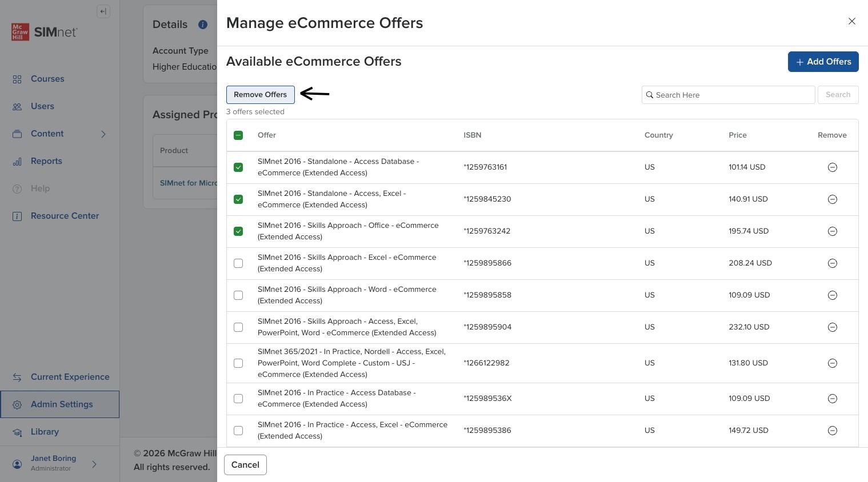The image size is (868, 482).
Task: Check the Skills Approach Word offer
Action: (x=238, y=295)
